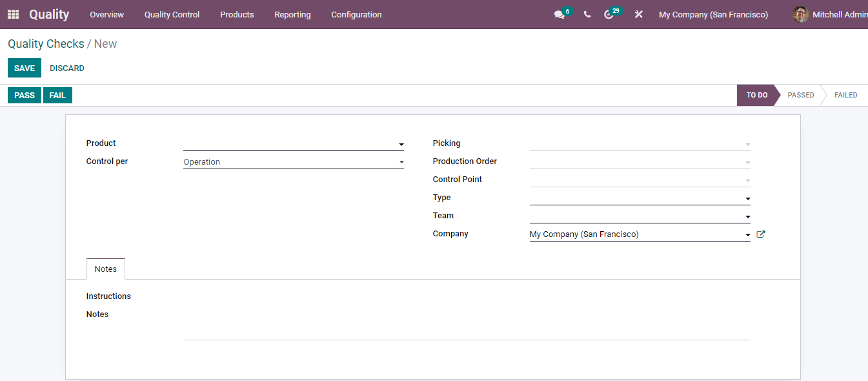Open the Quality Control menu

(x=172, y=14)
